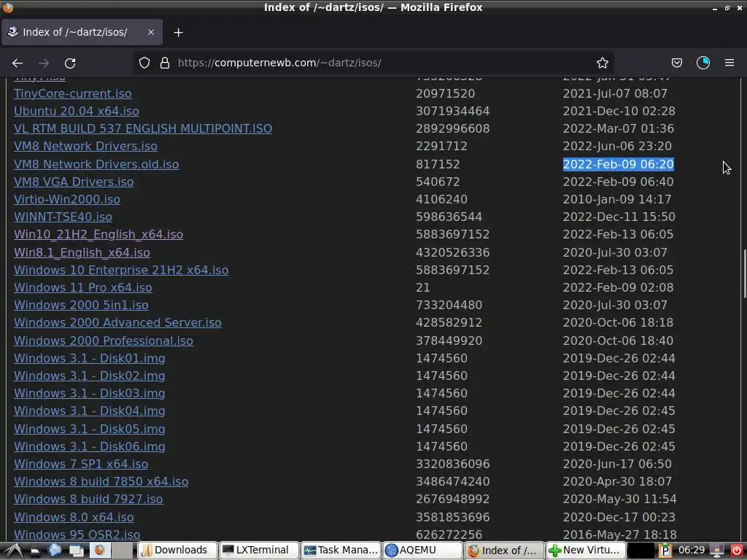The width and height of the screenshot is (747, 560).
Task: Launch file manager from taskbar
Action: 35,551
